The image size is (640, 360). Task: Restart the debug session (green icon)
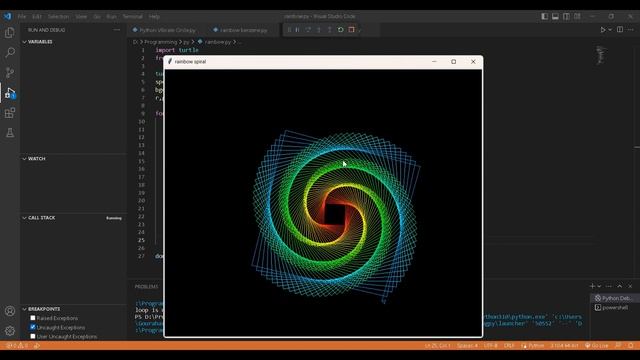pos(340,30)
